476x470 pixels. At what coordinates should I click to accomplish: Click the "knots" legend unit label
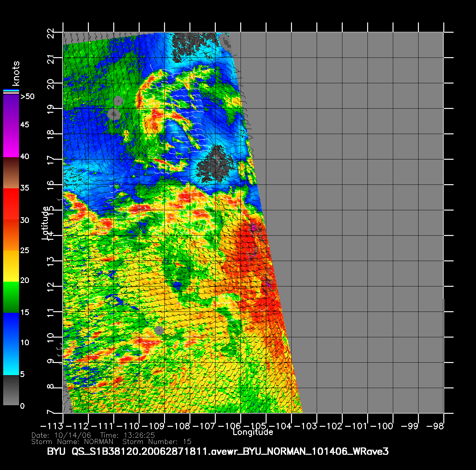[x=16, y=73]
